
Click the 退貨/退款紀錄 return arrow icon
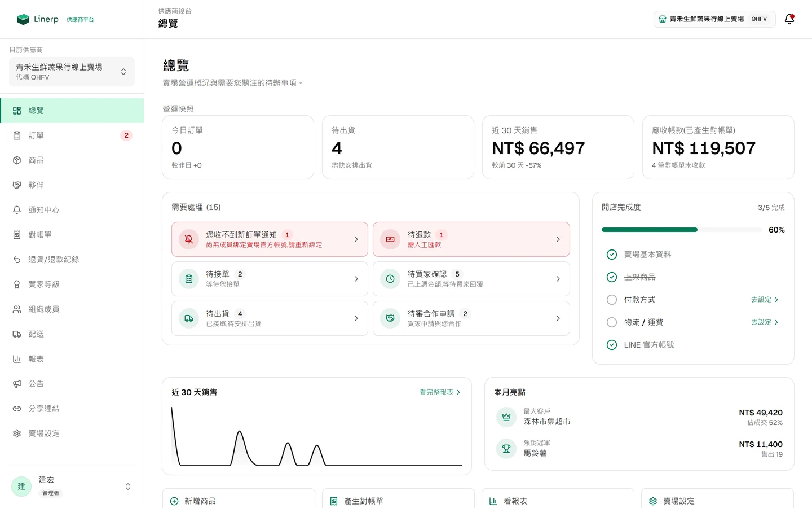click(x=17, y=260)
